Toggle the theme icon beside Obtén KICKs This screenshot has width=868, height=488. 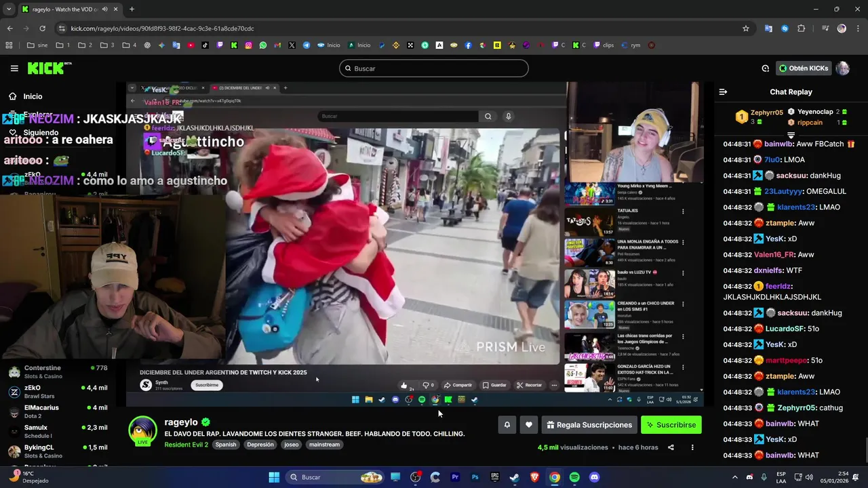click(x=766, y=68)
